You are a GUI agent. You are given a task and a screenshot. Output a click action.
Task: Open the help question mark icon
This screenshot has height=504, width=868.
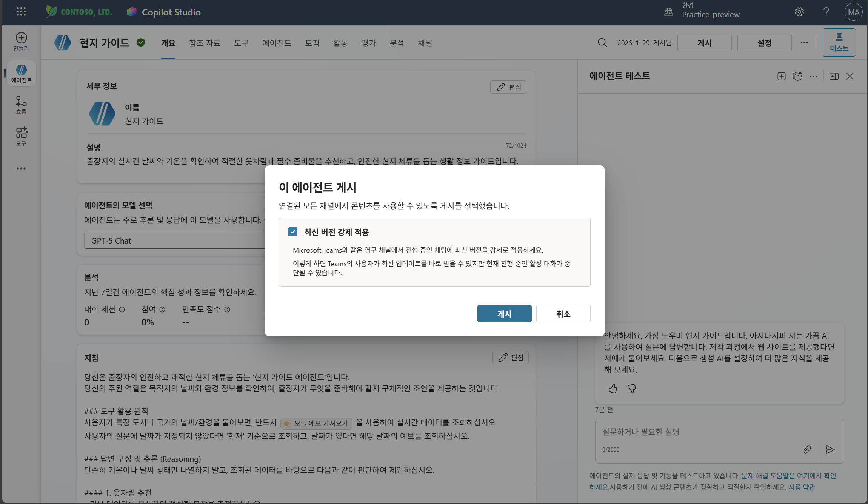pyautogui.click(x=826, y=12)
